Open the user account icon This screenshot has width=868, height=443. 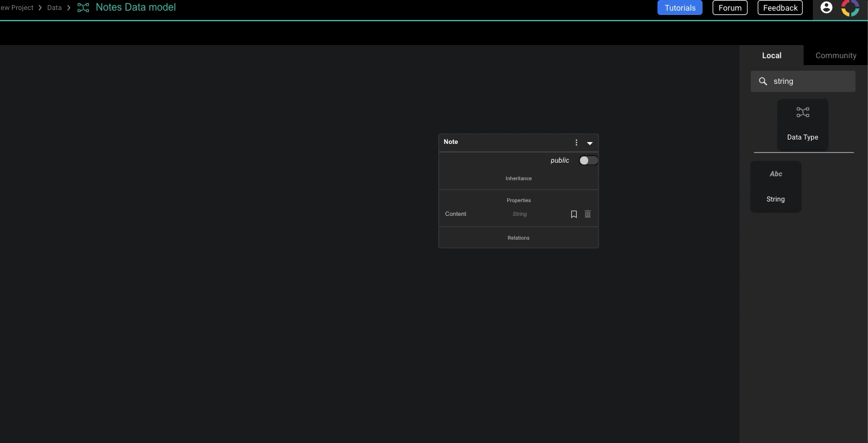pyautogui.click(x=826, y=8)
